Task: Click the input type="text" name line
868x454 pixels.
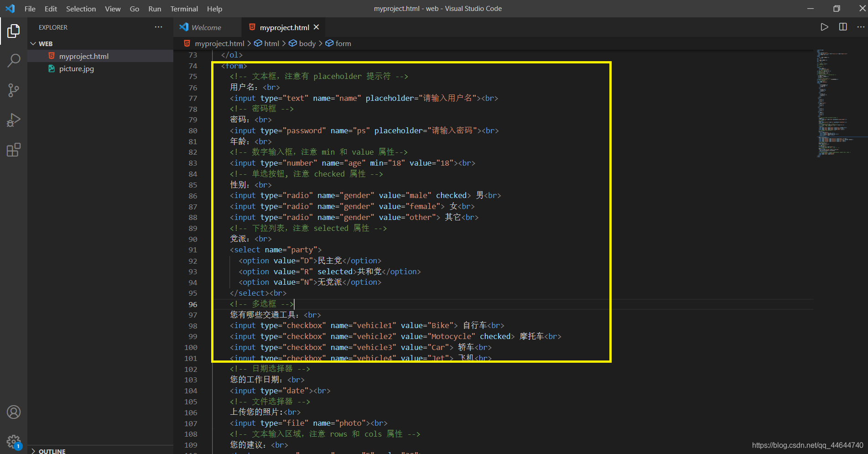Action: click(364, 98)
